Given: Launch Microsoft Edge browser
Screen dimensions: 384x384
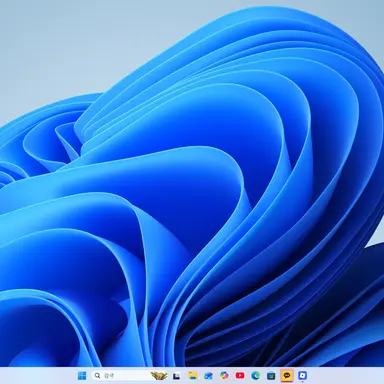Looking at the screenshot, I should (255, 376).
